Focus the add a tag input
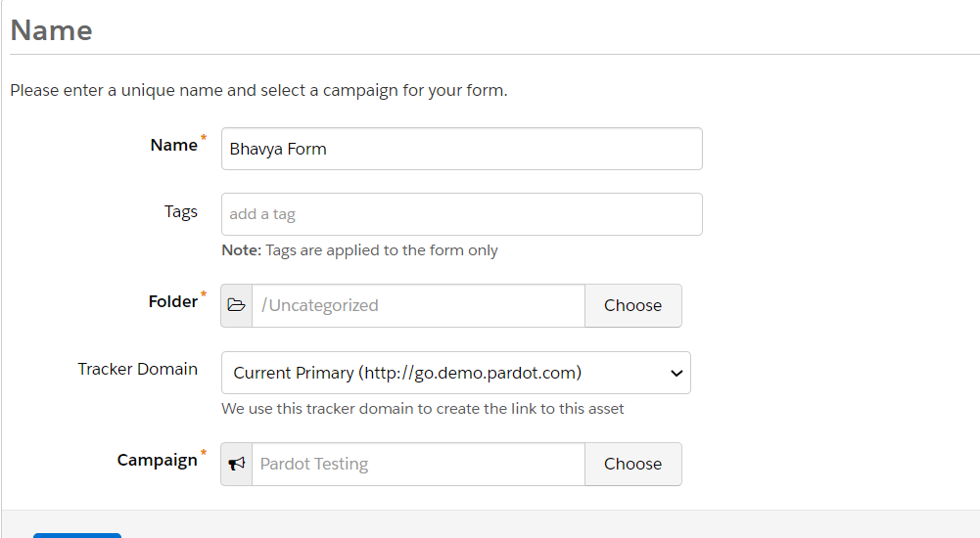Screen dimensions: 980x538 pyautogui.click(x=462, y=214)
